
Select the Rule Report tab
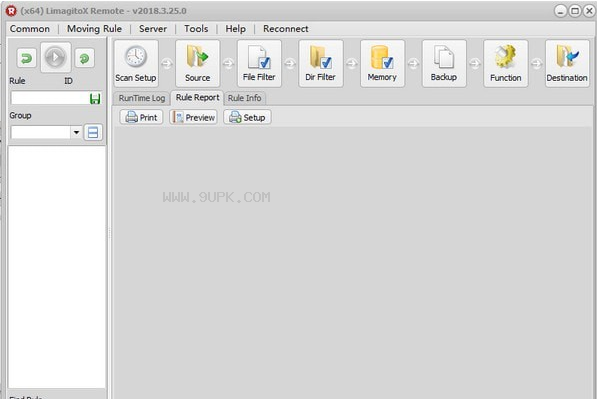point(197,97)
